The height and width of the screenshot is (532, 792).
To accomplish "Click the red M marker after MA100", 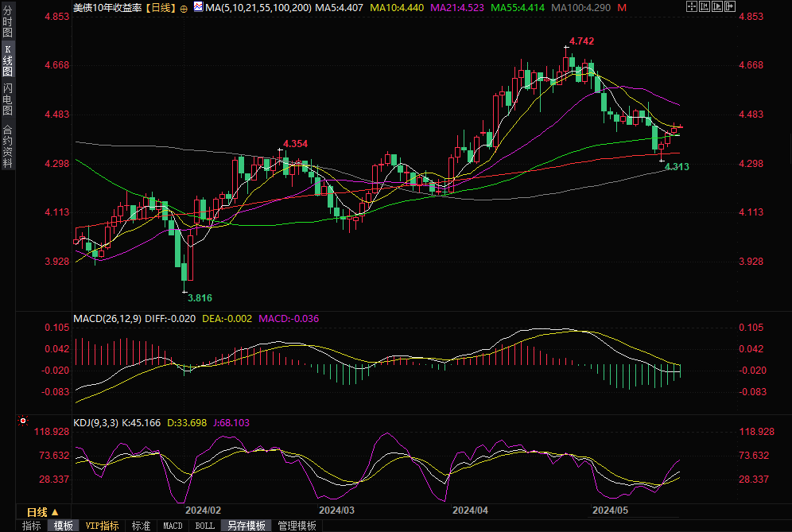I will pyautogui.click(x=621, y=7).
